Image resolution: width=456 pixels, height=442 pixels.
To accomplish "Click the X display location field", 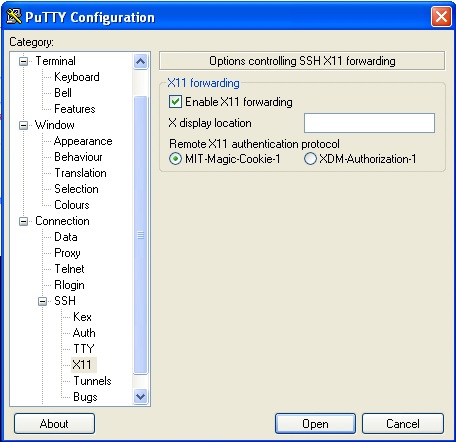I will point(369,123).
